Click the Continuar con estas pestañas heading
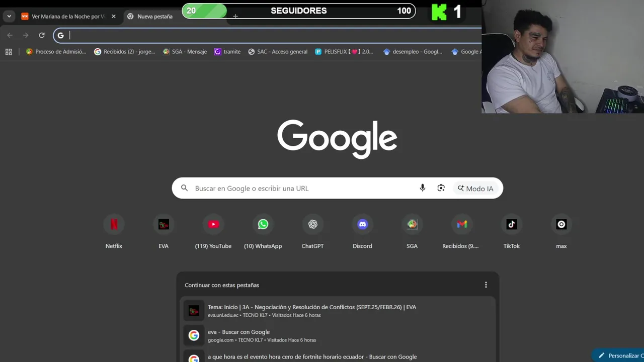Viewport: 644px width, 362px height. 222,285
